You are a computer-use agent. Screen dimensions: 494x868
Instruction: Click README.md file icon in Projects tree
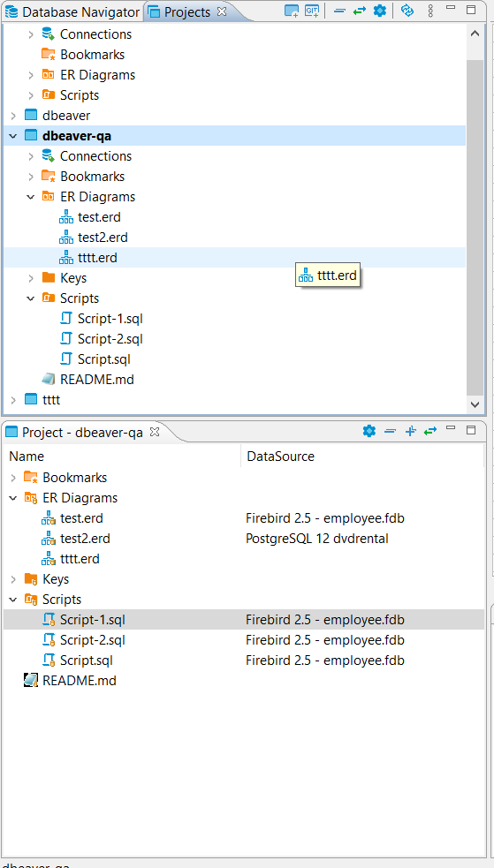49,379
